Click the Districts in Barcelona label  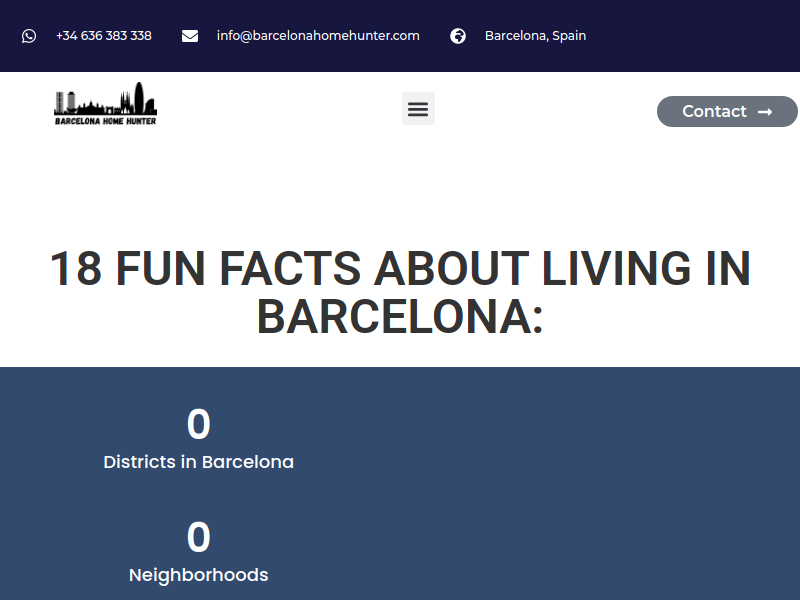(x=198, y=462)
